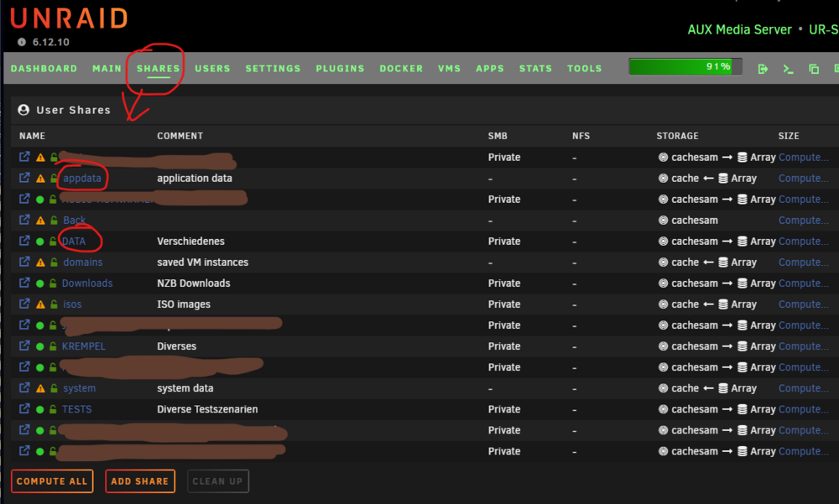Open the SETTINGS tab

pos(273,69)
